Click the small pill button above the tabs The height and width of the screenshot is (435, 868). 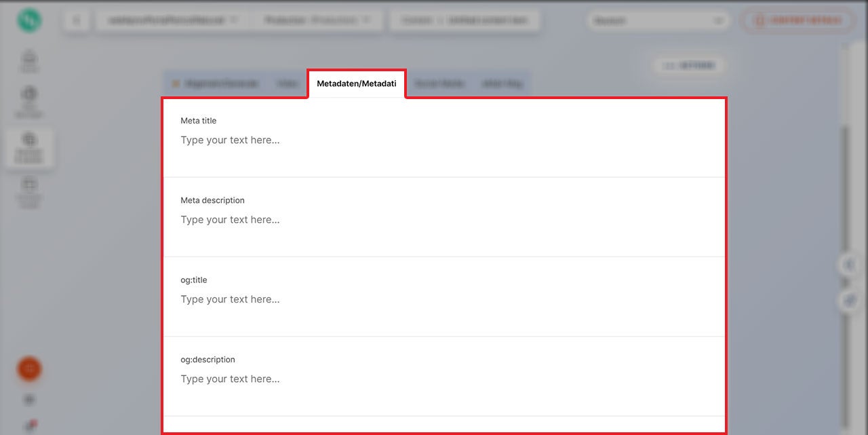[x=689, y=66]
